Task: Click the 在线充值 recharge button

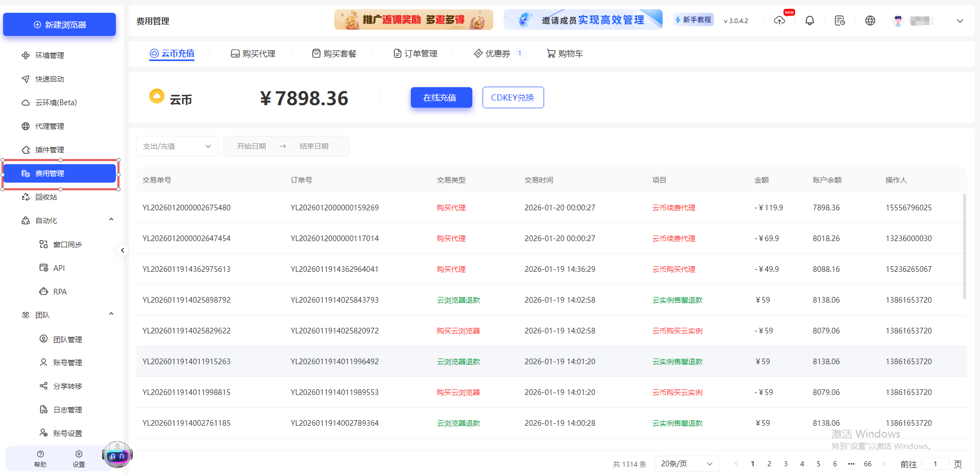Action: (441, 97)
